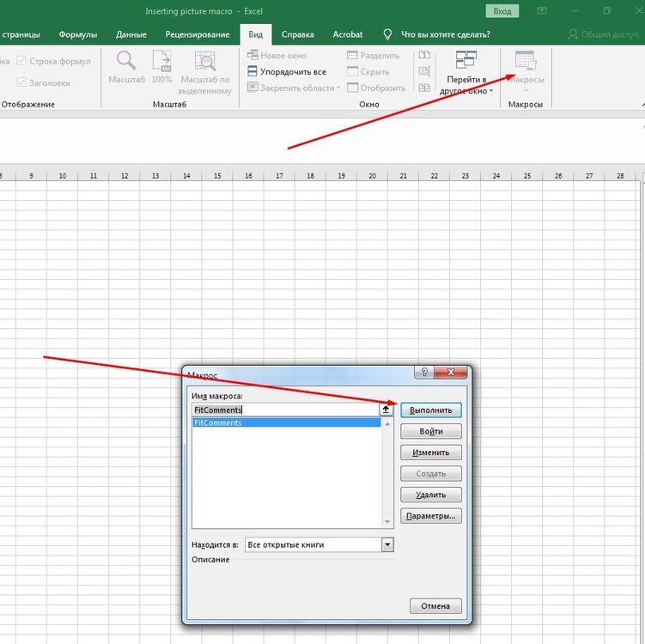Click Разделить window split
The image size is (645, 644).
pos(373,56)
